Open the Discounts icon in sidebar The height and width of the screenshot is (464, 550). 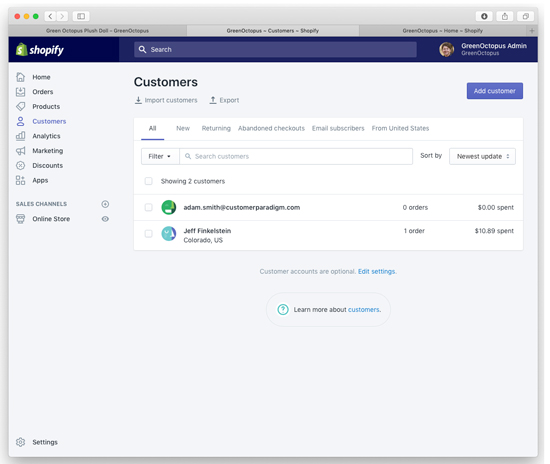[20, 166]
